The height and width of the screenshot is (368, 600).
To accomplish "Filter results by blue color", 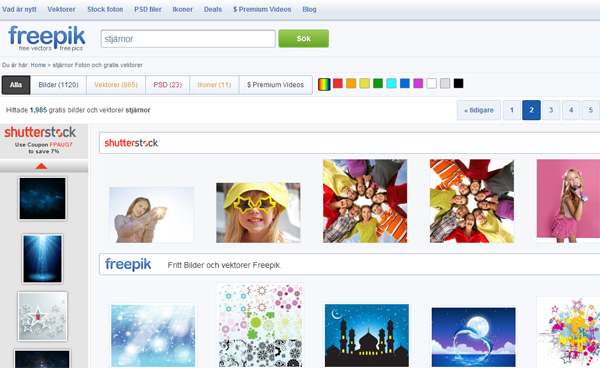I will tap(404, 83).
